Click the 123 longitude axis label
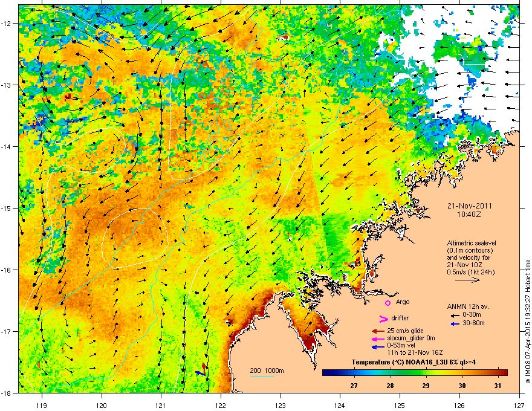This screenshot has height=411, width=532. (281, 405)
